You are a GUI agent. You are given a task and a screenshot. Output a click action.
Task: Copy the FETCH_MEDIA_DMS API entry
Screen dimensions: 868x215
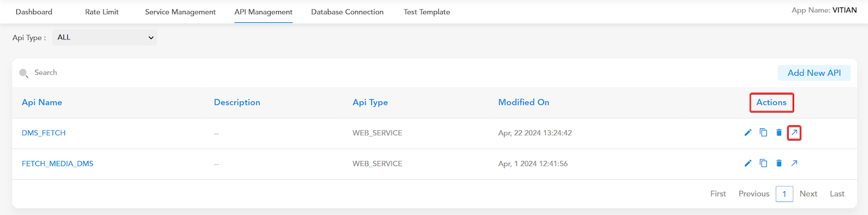[763, 163]
